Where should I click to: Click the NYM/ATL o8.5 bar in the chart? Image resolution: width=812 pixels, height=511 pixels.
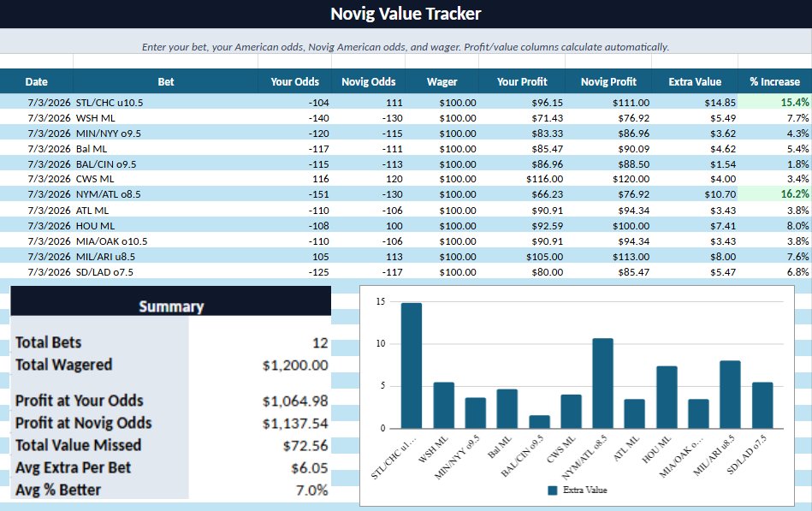[602, 383]
